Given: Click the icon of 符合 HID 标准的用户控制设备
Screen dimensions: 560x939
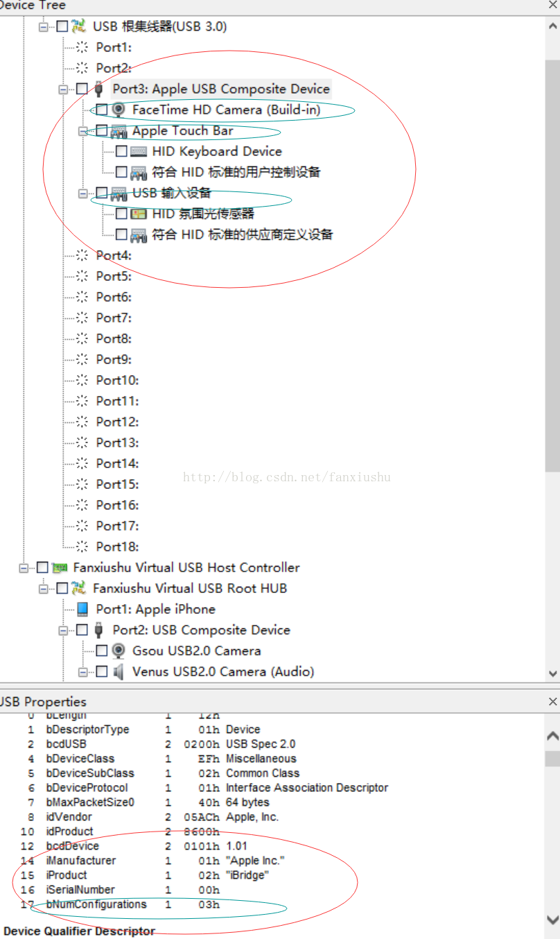Looking at the screenshot, I should tap(138, 172).
